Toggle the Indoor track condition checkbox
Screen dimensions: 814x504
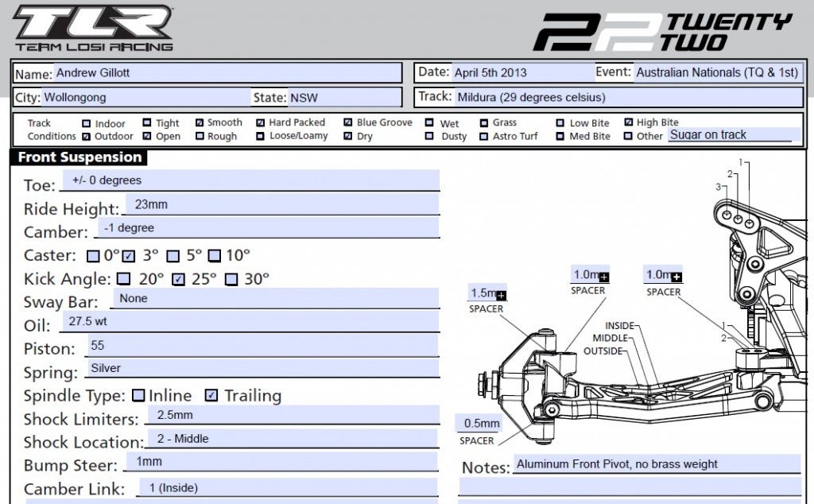pyautogui.click(x=87, y=123)
